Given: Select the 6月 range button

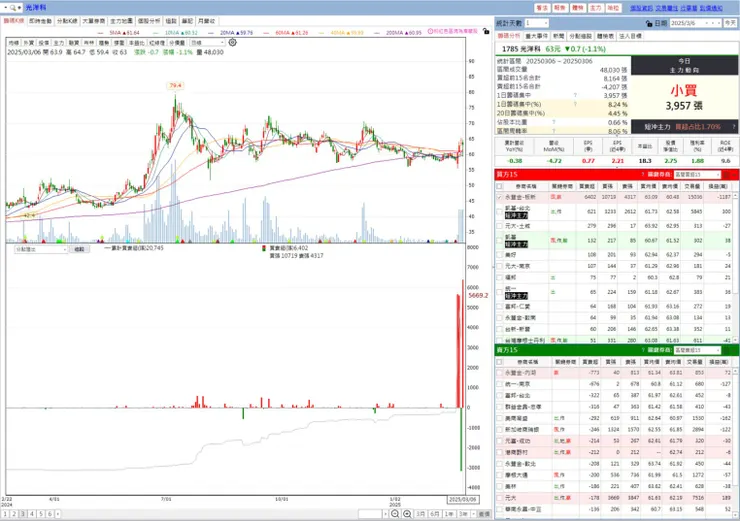Looking at the screenshot, I should point(435,514).
